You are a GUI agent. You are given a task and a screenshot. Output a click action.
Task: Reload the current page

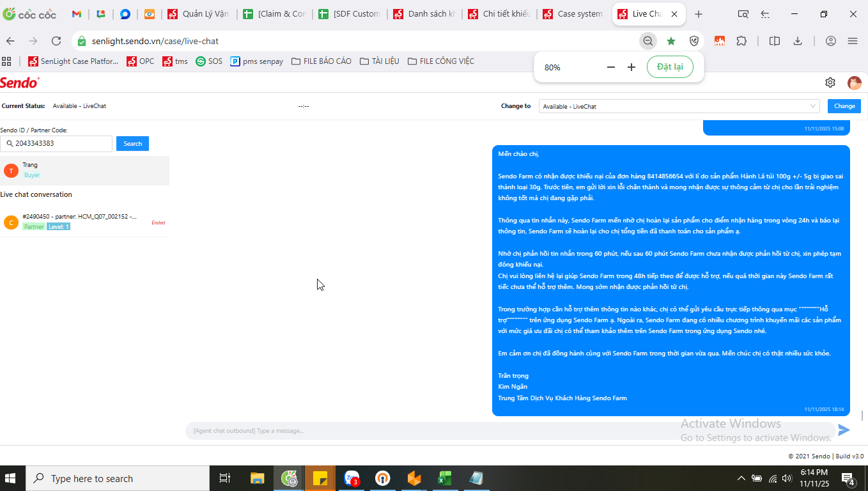(x=56, y=41)
